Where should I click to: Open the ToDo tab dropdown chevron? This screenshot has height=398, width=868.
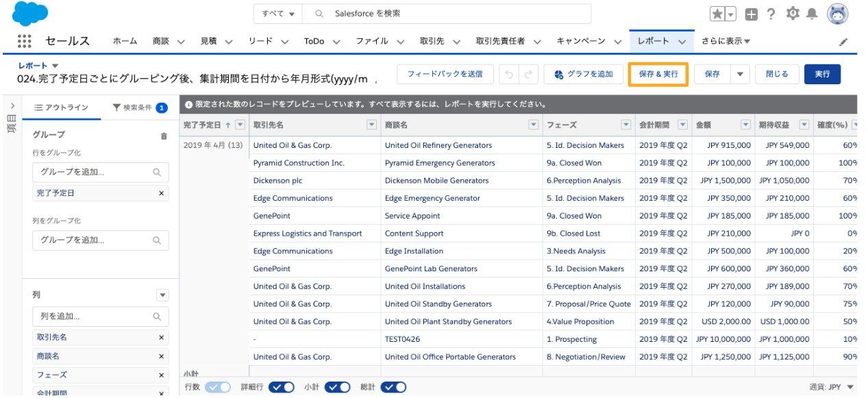tap(337, 42)
